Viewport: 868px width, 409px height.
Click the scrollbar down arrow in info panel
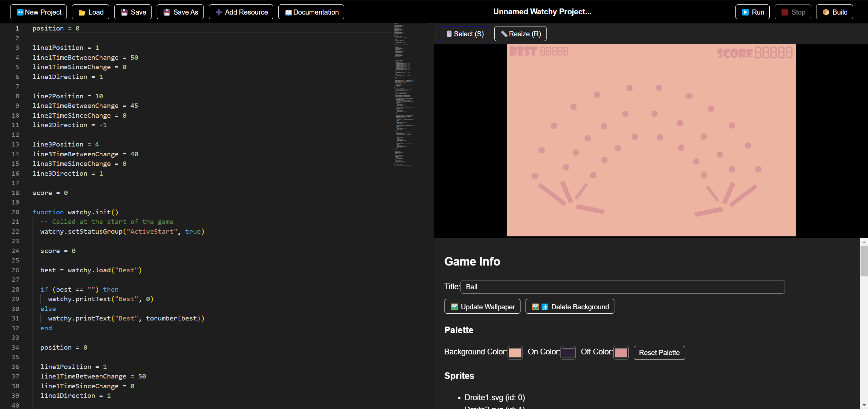tap(864, 405)
